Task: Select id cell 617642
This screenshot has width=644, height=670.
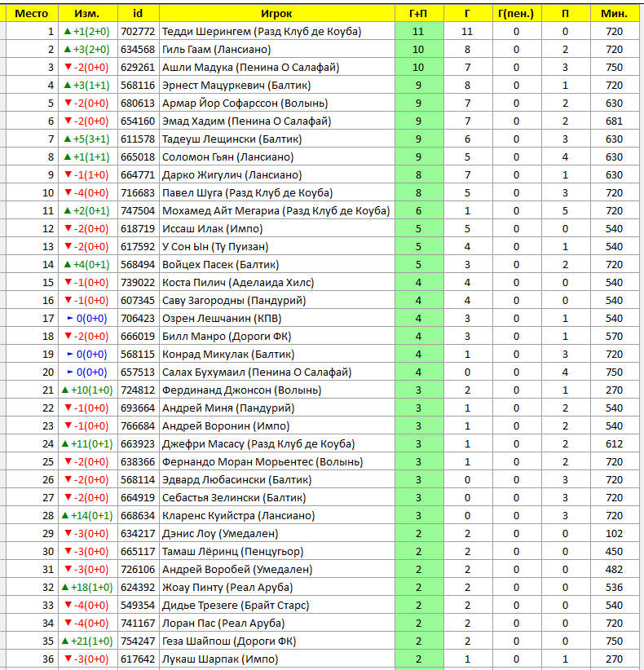Action: click(138, 659)
